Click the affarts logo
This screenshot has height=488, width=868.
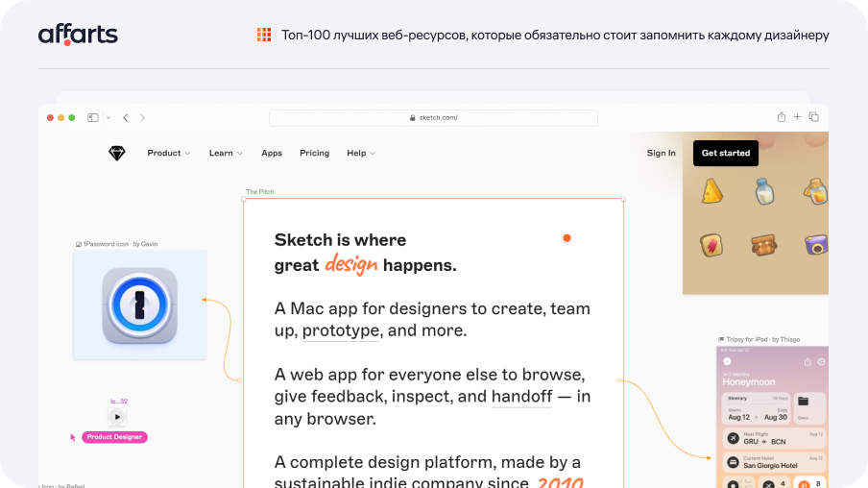(x=78, y=35)
